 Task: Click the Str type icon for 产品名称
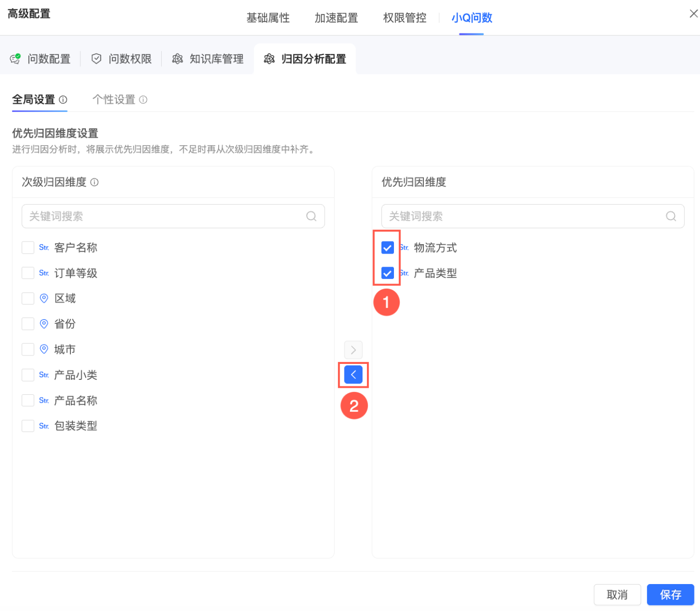[x=44, y=400]
